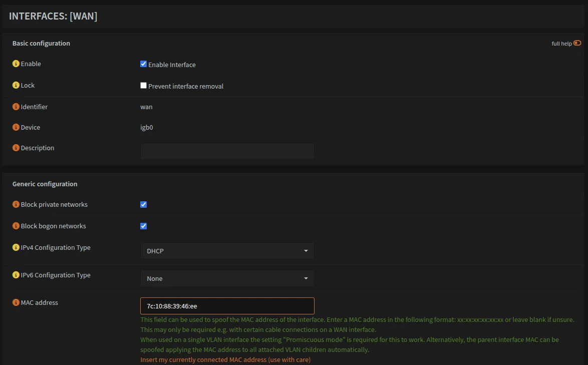This screenshot has height=365, width=588.
Task: Click the info icon next to Lock
Action: click(16, 86)
